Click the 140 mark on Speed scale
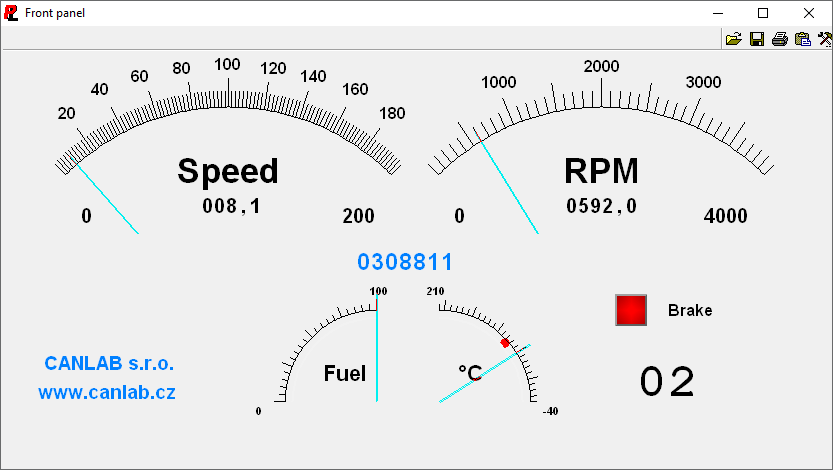The width and height of the screenshot is (833, 470). tap(313, 76)
